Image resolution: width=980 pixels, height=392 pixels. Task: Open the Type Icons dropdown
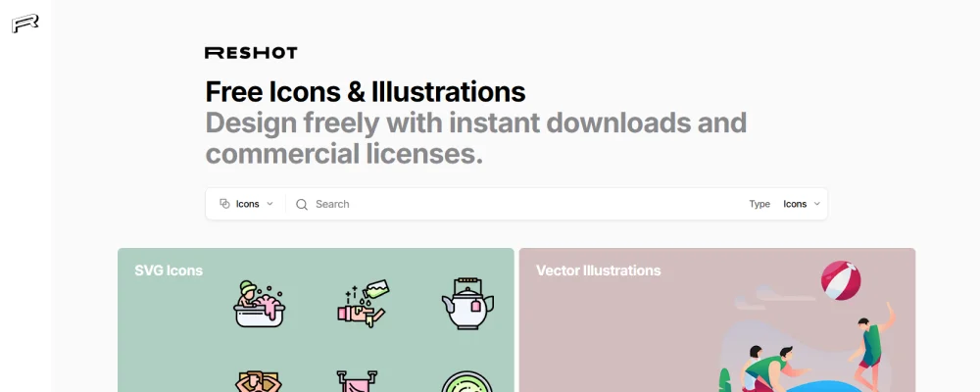pos(802,204)
